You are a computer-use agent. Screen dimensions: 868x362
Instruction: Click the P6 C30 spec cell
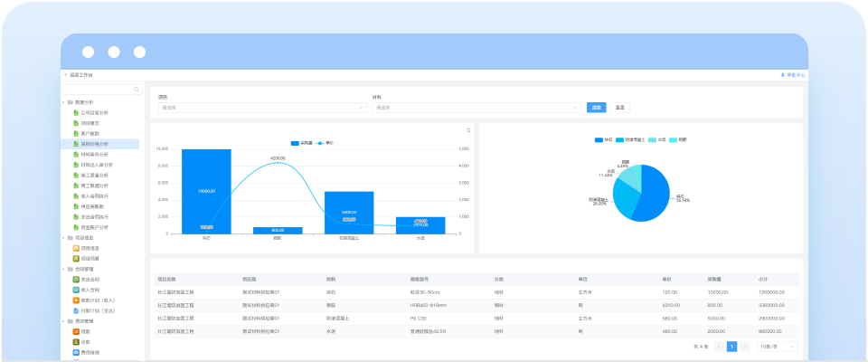pyautogui.click(x=420, y=319)
